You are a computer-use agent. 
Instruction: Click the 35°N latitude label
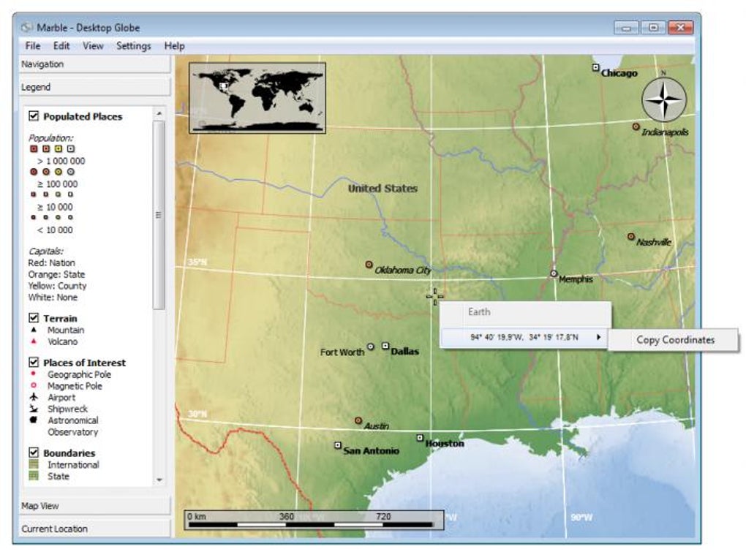pyautogui.click(x=197, y=262)
